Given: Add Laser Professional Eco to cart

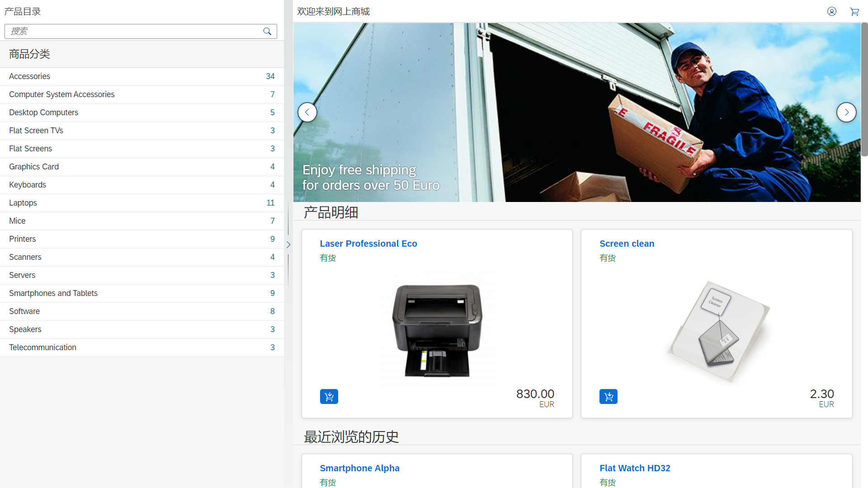Looking at the screenshot, I should pos(329,396).
